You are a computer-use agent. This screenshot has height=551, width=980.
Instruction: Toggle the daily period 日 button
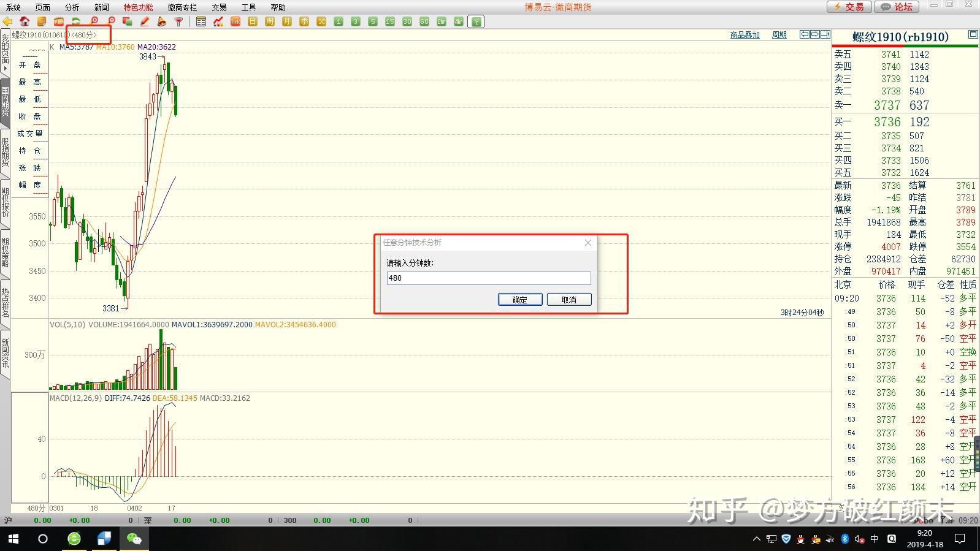253,21
